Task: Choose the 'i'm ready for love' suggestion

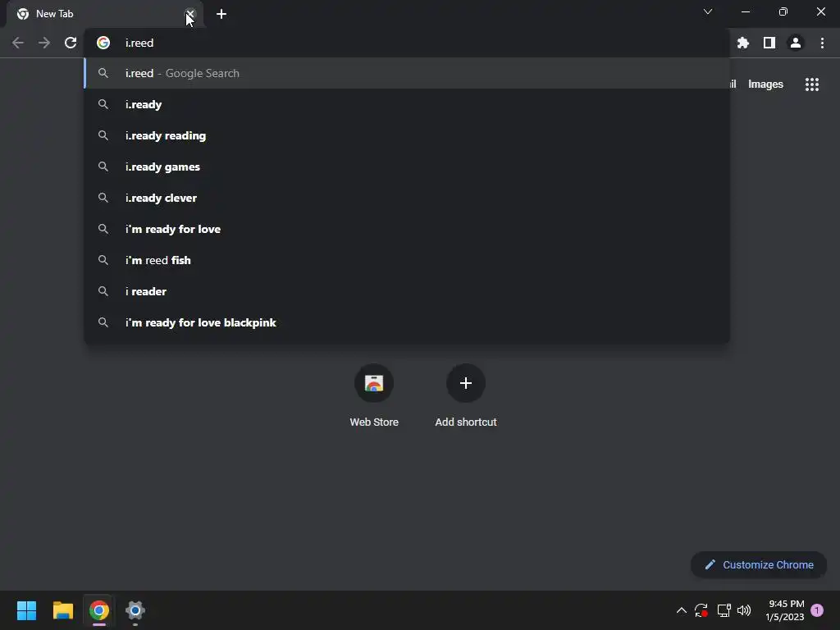Action: [407, 229]
